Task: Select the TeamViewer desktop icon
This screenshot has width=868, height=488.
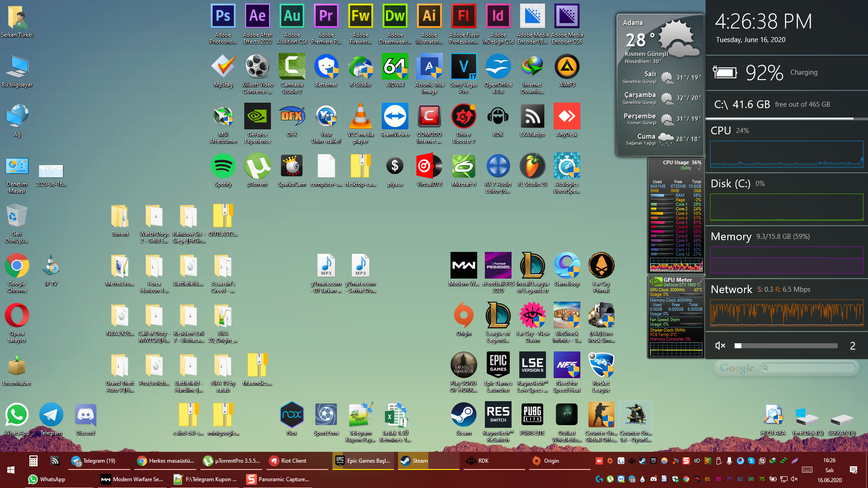Action: (395, 120)
